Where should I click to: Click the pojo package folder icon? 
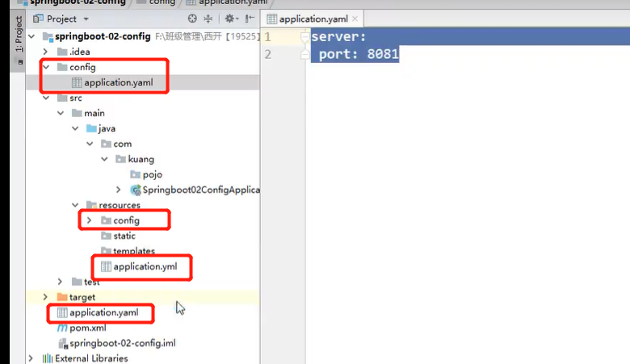pyautogui.click(x=136, y=174)
